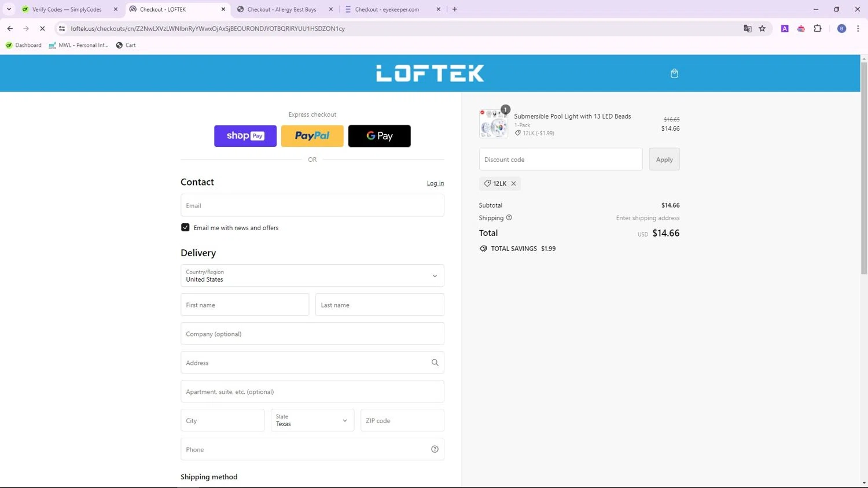Click the LOFTEK logo
868x488 pixels.
[430, 73]
